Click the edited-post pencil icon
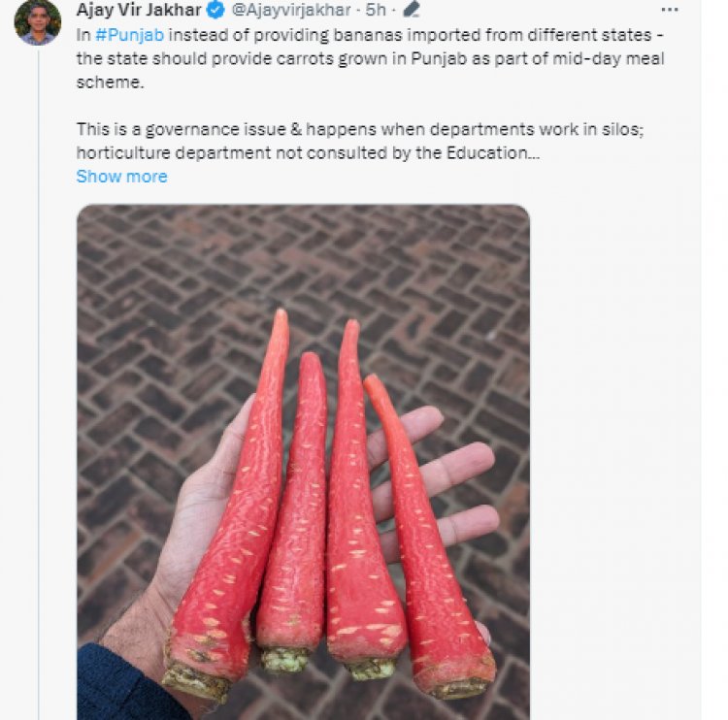 click(412, 10)
